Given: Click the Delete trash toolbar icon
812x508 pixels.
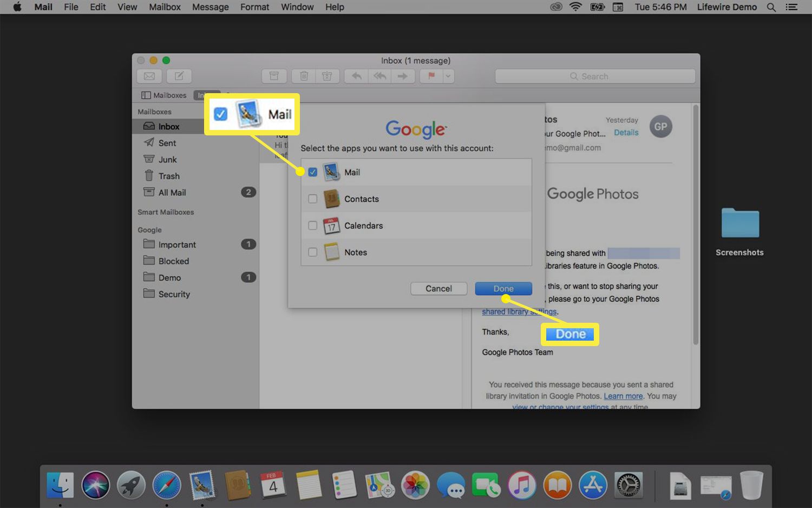Looking at the screenshot, I should (304, 76).
